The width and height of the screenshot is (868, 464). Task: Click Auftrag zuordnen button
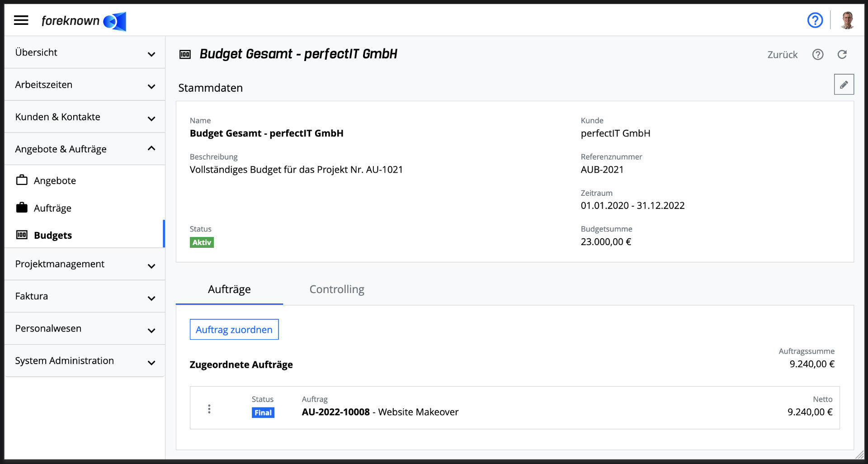point(234,330)
